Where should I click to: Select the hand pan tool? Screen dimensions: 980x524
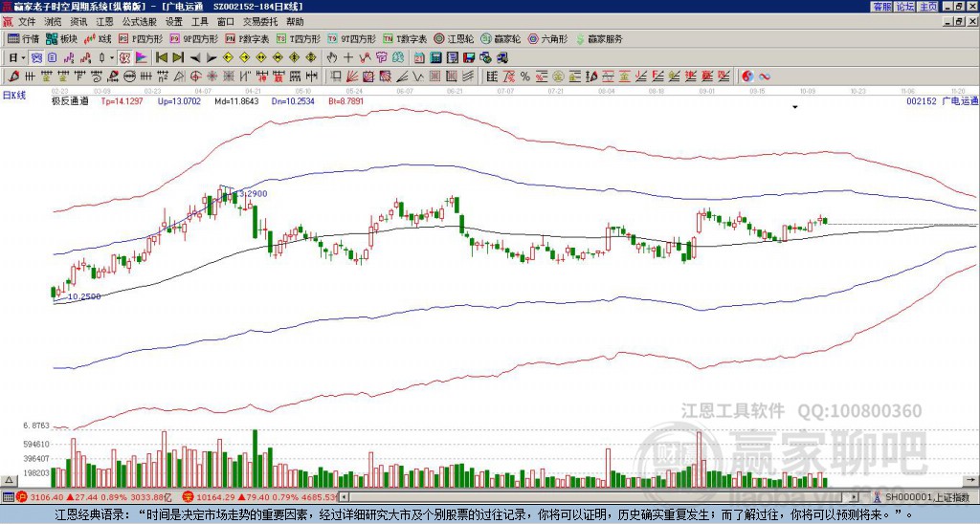[331, 57]
